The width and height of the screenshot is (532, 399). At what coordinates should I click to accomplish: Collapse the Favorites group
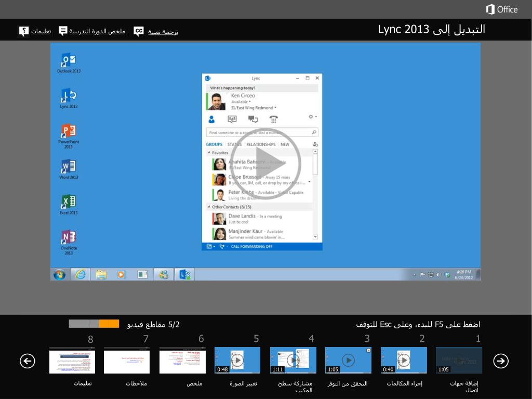click(x=209, y=153)
